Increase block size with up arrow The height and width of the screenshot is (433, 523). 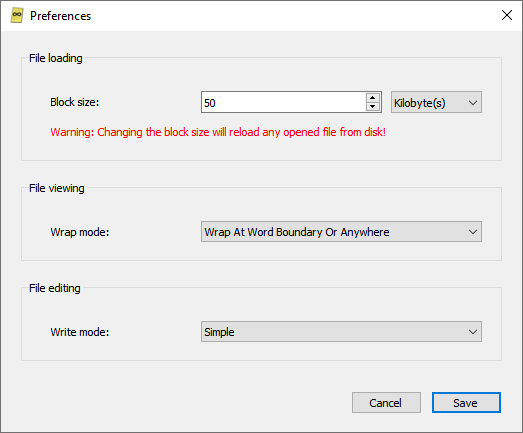pyautogui.click(x=373, y=98)
